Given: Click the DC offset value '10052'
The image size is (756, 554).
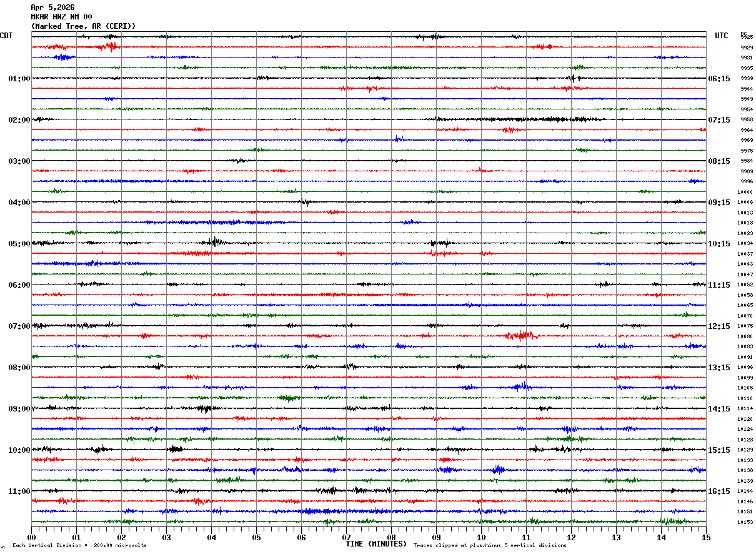Looking at the screenshot, I should [745, 285].
